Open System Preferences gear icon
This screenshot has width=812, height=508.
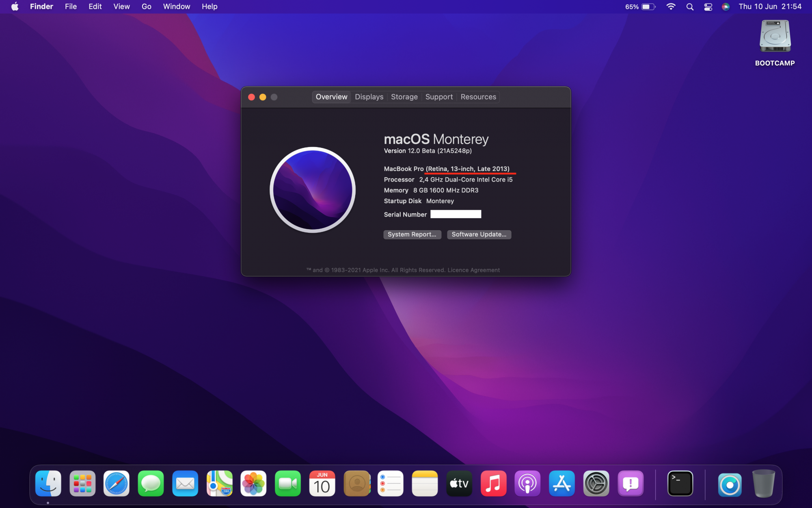[x=596, y=484]
